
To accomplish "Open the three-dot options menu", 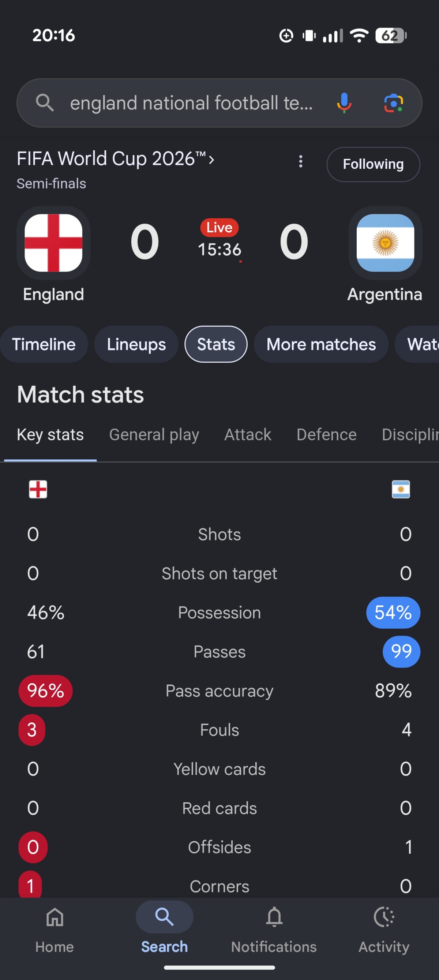I will (x=300, y=161).
